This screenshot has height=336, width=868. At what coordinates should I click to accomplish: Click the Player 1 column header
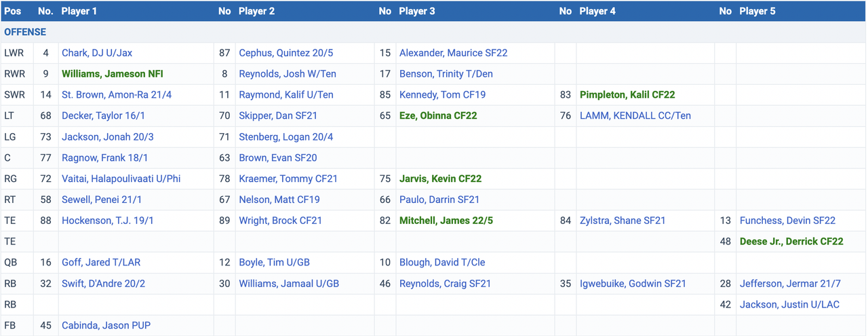pyautogui.click(x=79, y=12)
